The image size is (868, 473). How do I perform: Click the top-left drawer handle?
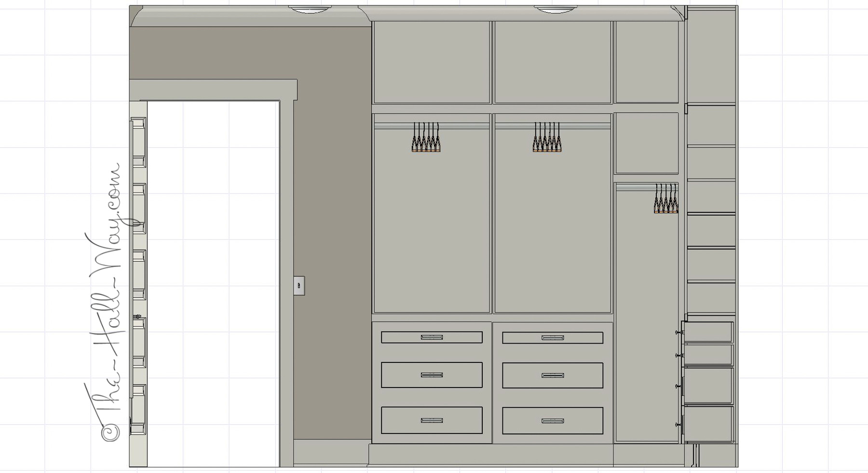(432, 337)
